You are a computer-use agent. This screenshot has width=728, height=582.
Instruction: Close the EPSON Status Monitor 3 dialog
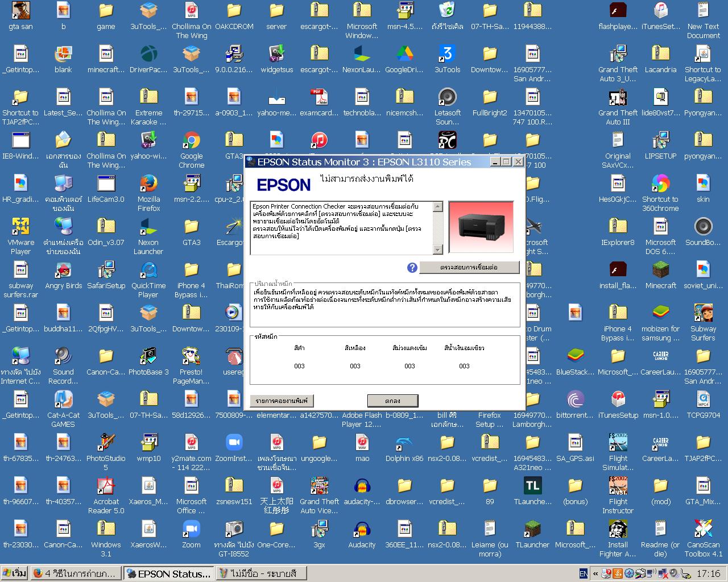(x=518, y=162)
